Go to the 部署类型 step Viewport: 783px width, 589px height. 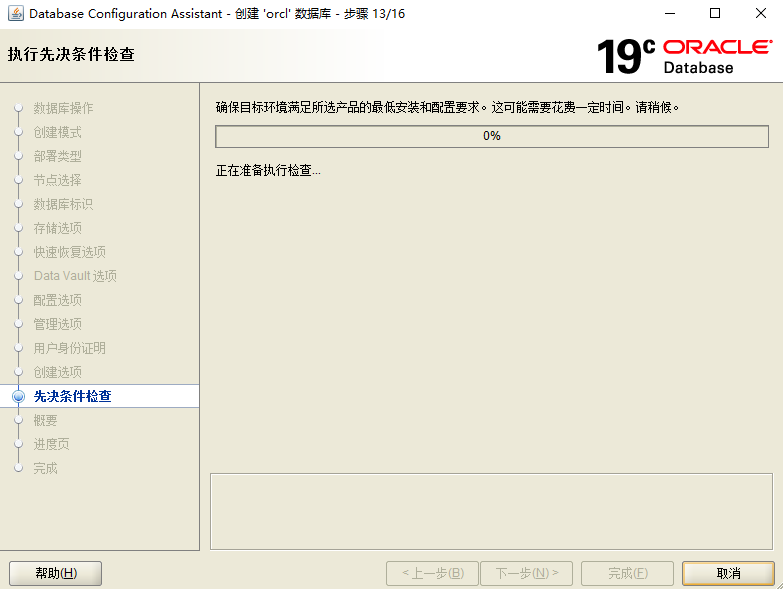[x=57, y=156]
